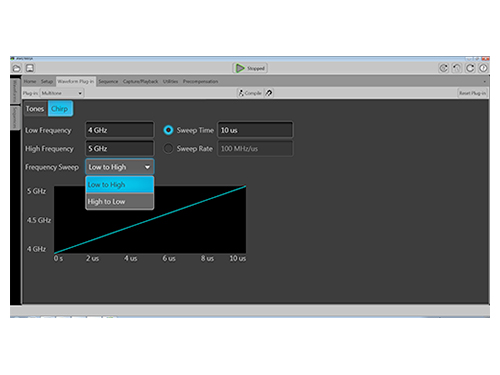
Task: Open the Plug-in Multitone dropdown
Action: (62, 93)
